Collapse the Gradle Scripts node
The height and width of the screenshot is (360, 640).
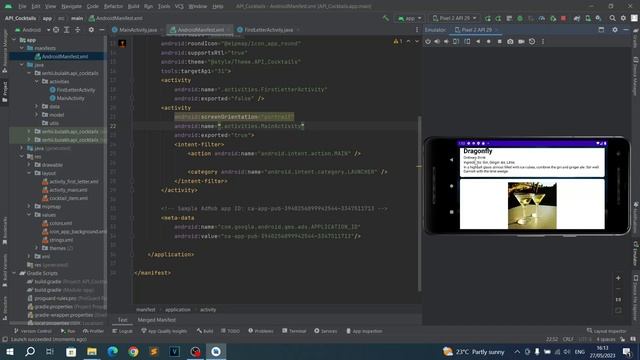pyautogui.click(x=15, y=273)
